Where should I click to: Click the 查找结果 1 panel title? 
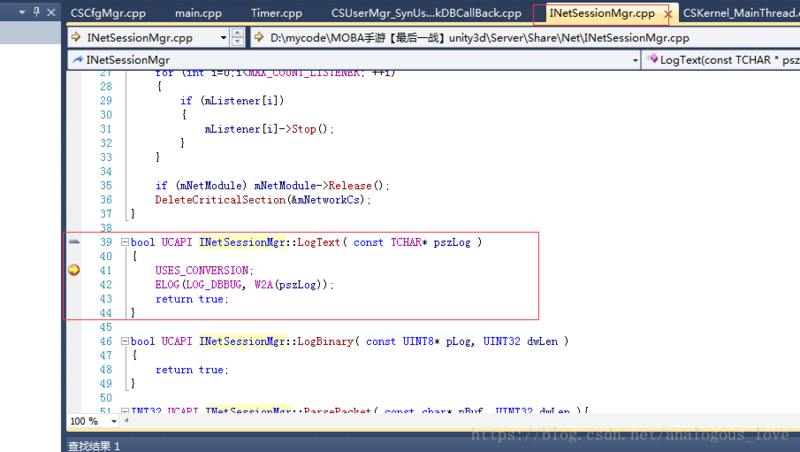94,446
